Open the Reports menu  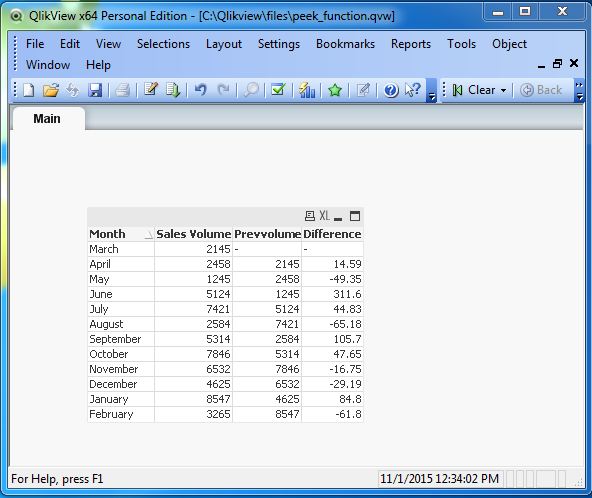pyautogui.click(x=411, y=44)
